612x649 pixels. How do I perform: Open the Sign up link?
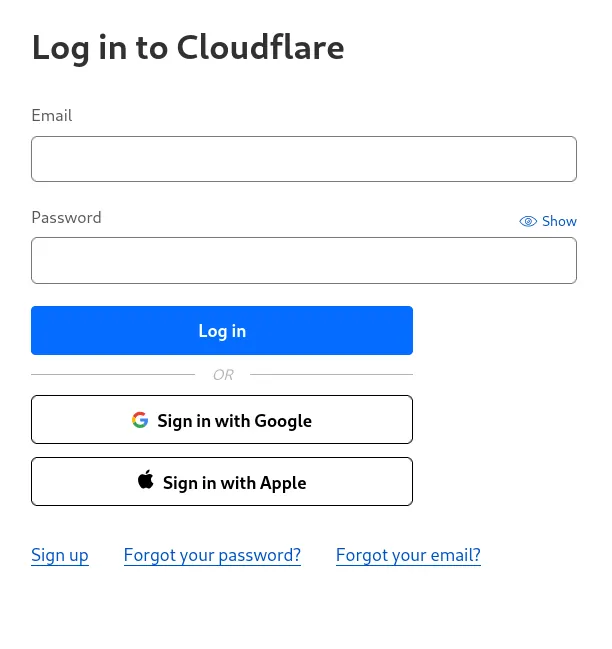pyautogui.click(x=60, y=555)
